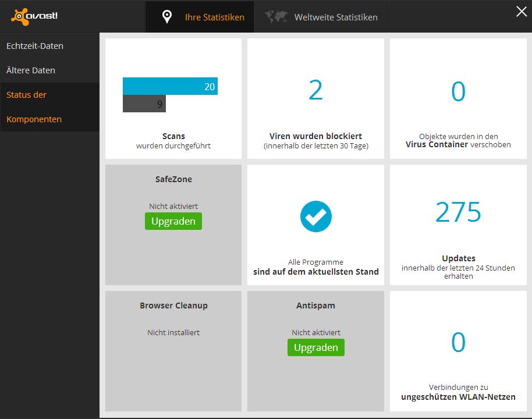Click ungeschützen WLAN-Netzen label
Image resolution: width=532 pixels, height=419 pixels.
pos(458,397)
